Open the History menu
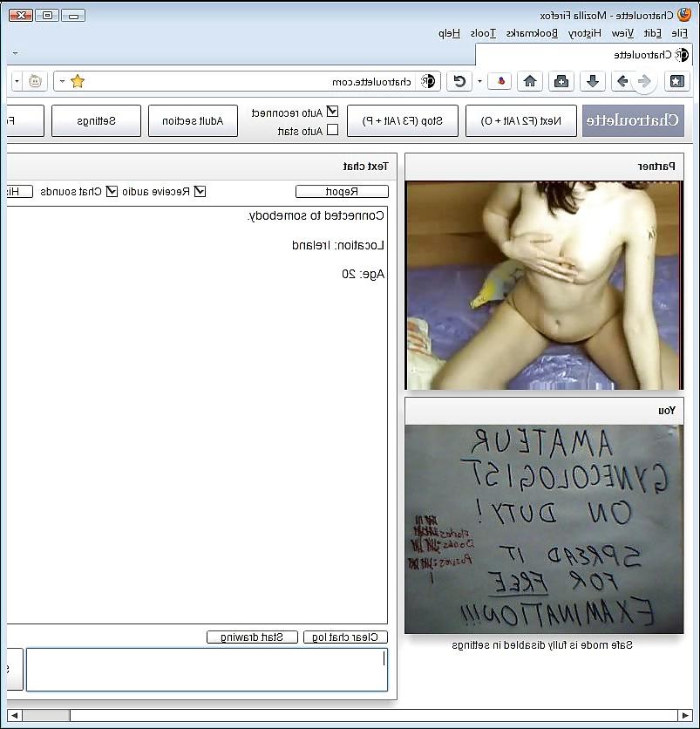This screenshot has height=729, width=700. pyautogui.click(x=585, y=33)
